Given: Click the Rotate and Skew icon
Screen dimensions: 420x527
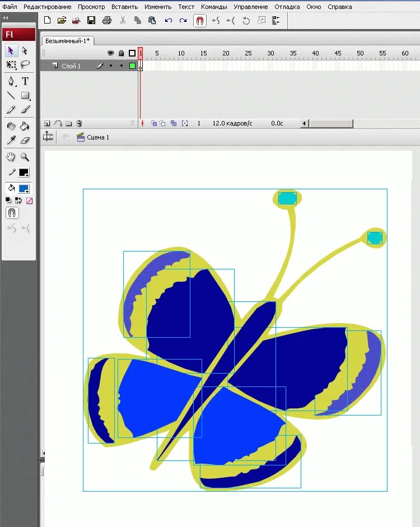Looking at the screenshot, I should click(x=246, y=21).
